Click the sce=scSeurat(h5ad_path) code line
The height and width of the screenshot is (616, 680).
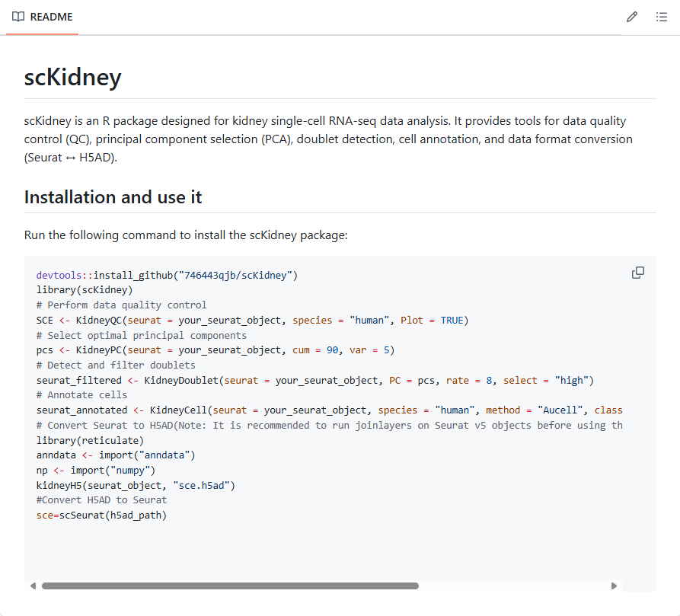pyautogui.click(x=101, y=515)
